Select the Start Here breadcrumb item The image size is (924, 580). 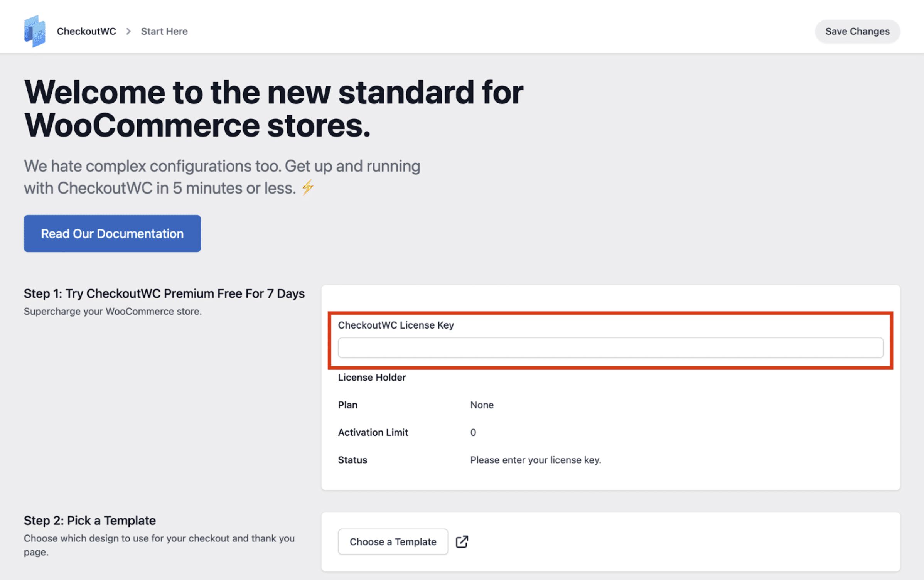click(164, 31)
